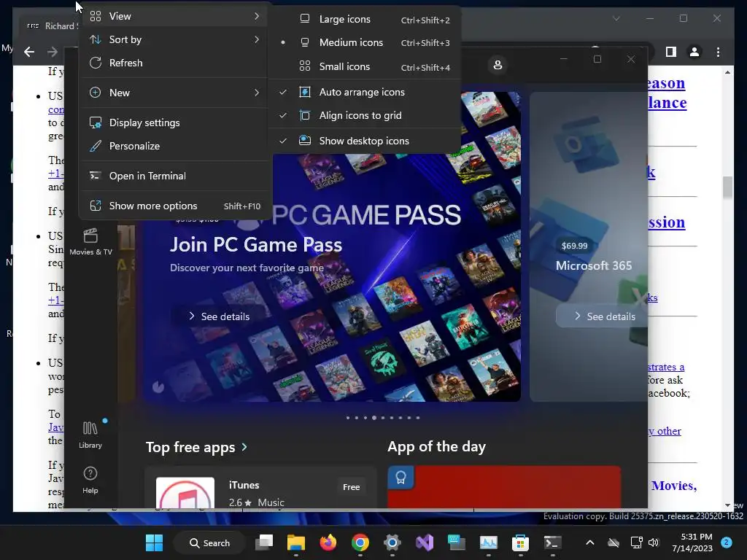747x560 pixels.
Task: Switch to Microsoft Store on the taskbar
Action: coord(520,542)
